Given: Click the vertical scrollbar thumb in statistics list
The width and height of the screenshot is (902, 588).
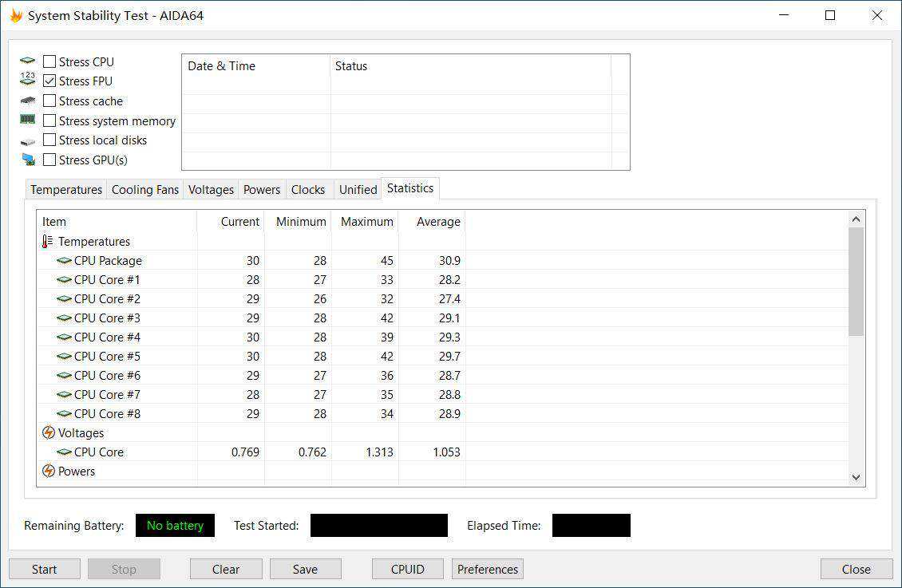Looking at the screenshot, I should click(x=856, y=282).
